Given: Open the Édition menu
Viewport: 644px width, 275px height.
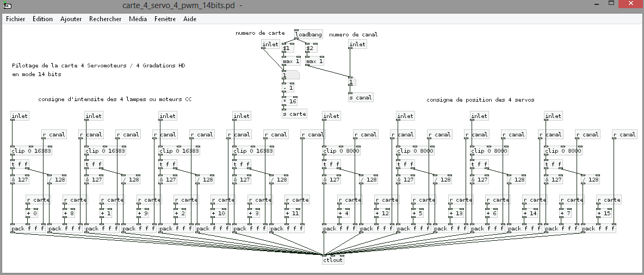Looking at the screenshot, I should (x=42, y=18).
